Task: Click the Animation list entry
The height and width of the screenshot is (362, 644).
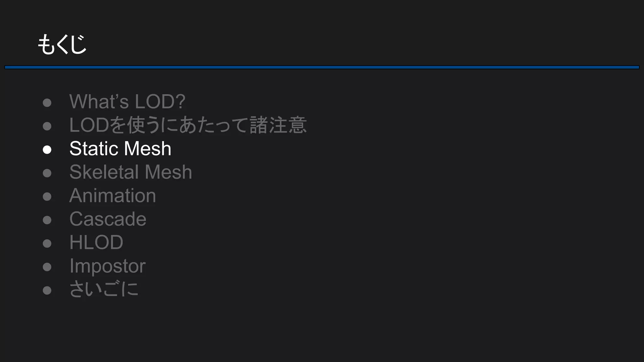Action: coord(113,195)
